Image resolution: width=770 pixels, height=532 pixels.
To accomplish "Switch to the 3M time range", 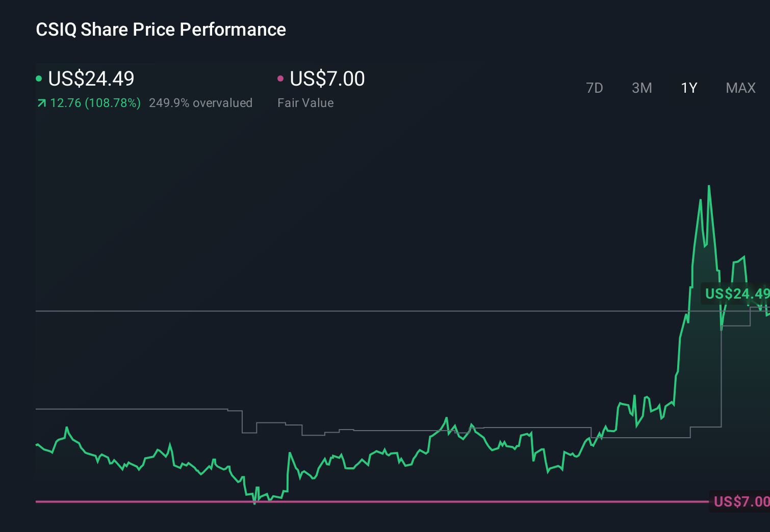I will 641,88.
